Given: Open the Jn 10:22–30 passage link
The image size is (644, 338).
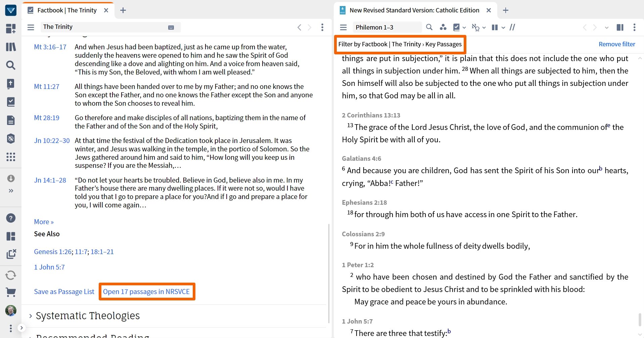Looking at the screenshot, I should (x=52, y=141).
